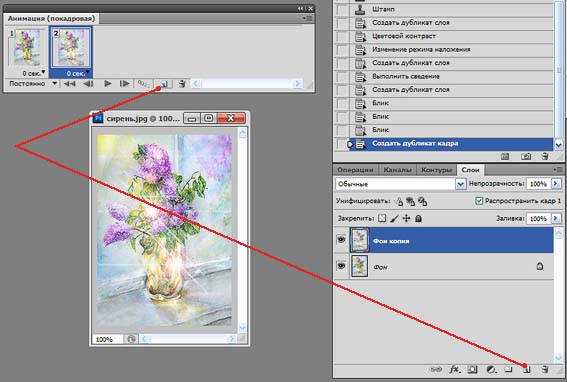Switch to the Операции tab
Screen dimensions: 567x382
click(355, 170)
